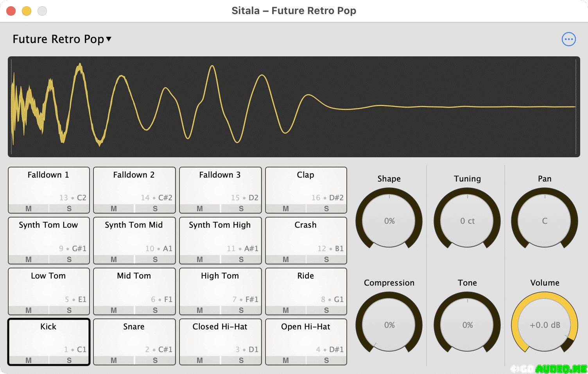This screenshot has height=374, width=588.
Task: Solo the Synth Tom Mid pad
Action: 155,259
